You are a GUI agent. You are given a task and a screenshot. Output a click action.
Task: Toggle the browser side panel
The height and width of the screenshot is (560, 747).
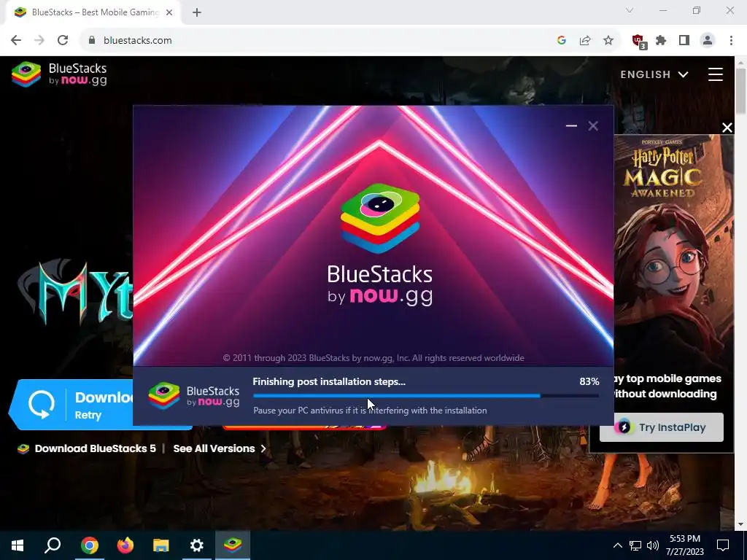coord(684,41)
